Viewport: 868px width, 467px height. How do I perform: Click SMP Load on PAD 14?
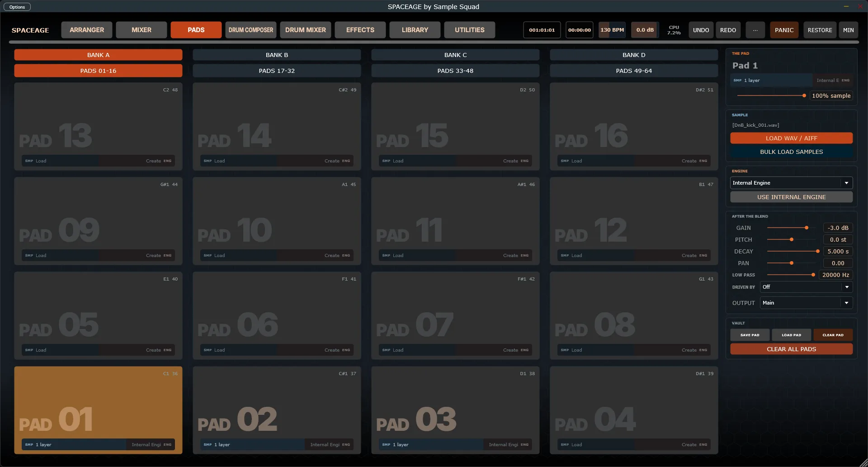[x=239, y=161]
